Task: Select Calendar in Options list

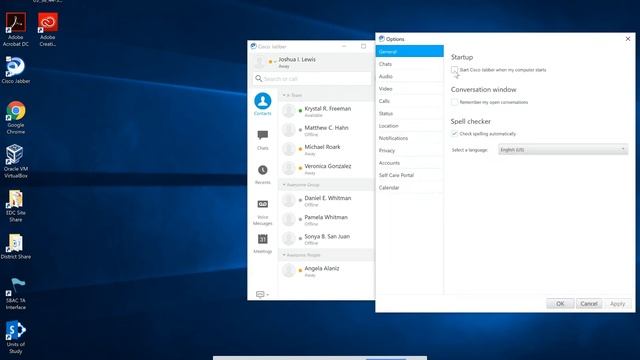Action: click(x=409, y=188)
